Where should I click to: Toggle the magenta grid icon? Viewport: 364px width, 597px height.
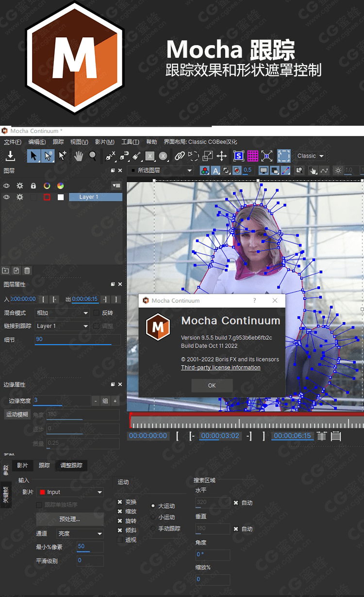[x=252, y=156]
